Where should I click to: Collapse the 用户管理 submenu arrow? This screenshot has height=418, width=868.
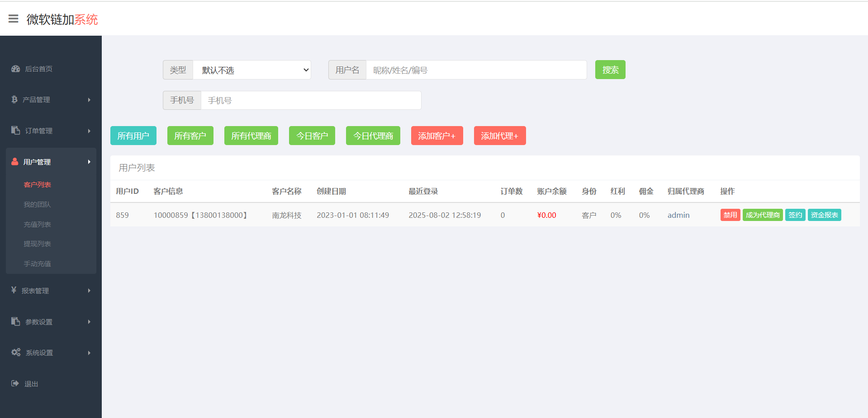coord(89,162)
